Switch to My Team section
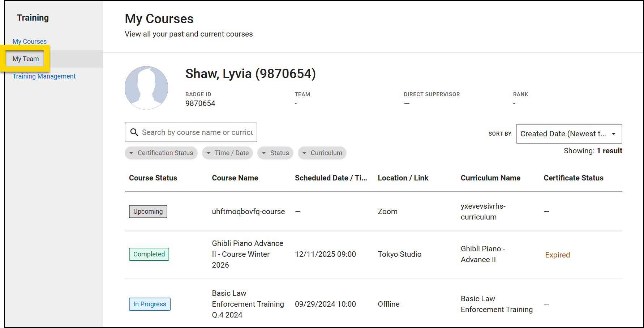Viewport: 644px width, 328px height. coord(25,59)
